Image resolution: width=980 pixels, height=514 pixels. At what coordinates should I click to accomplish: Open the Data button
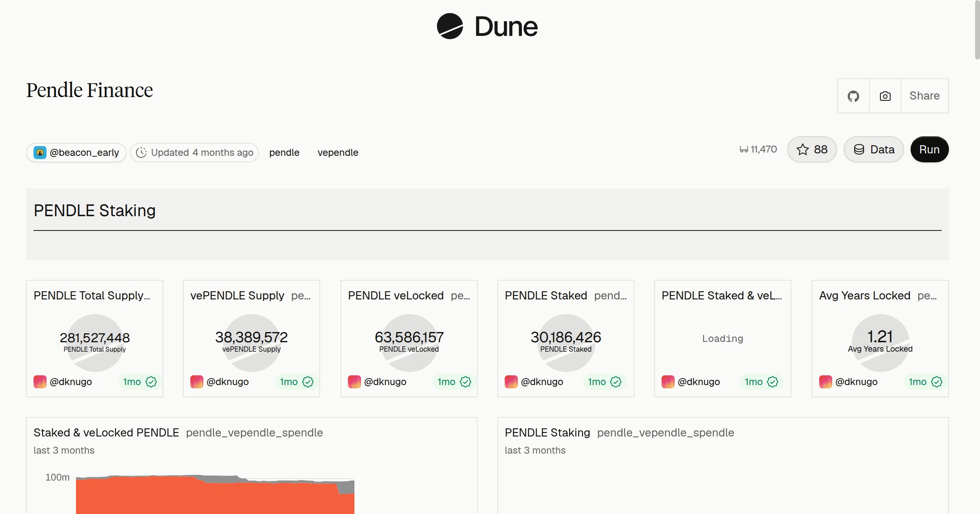(x=873, y=149)
